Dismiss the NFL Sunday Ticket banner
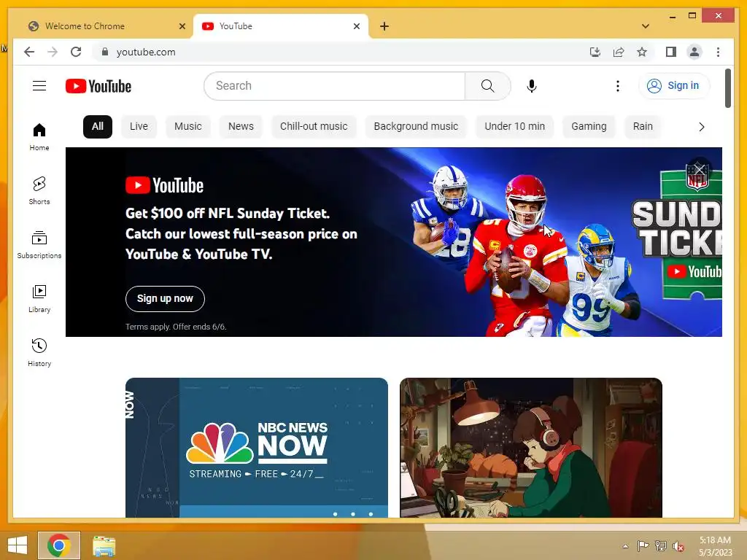Image resolution: width=747 pixels, height=560 pixels. coord(700,169)
